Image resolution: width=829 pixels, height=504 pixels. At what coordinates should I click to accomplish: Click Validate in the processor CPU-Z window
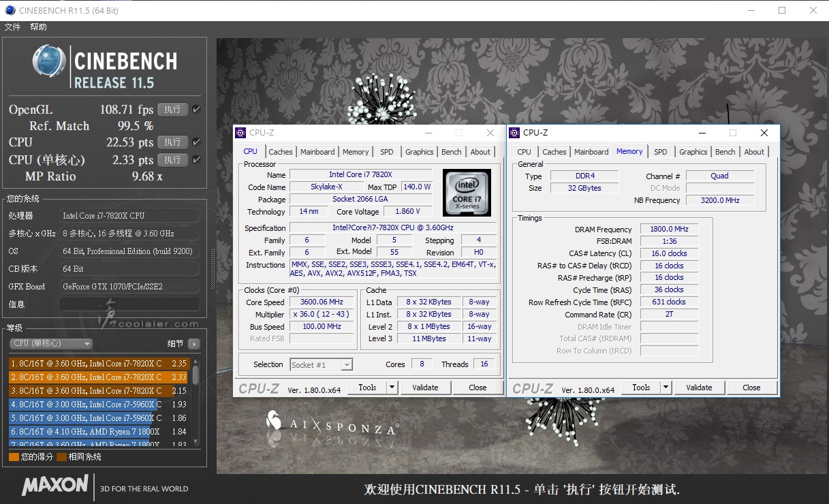(425, 388)
